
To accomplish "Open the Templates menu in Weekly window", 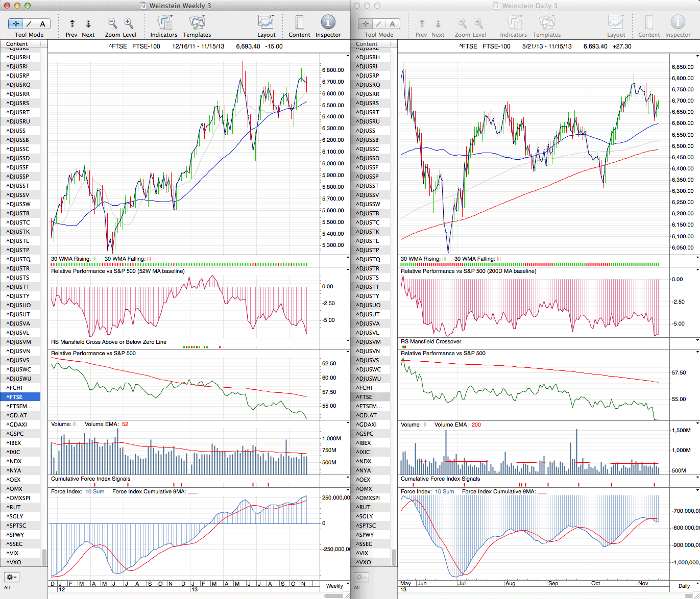I will coord(197,23).
